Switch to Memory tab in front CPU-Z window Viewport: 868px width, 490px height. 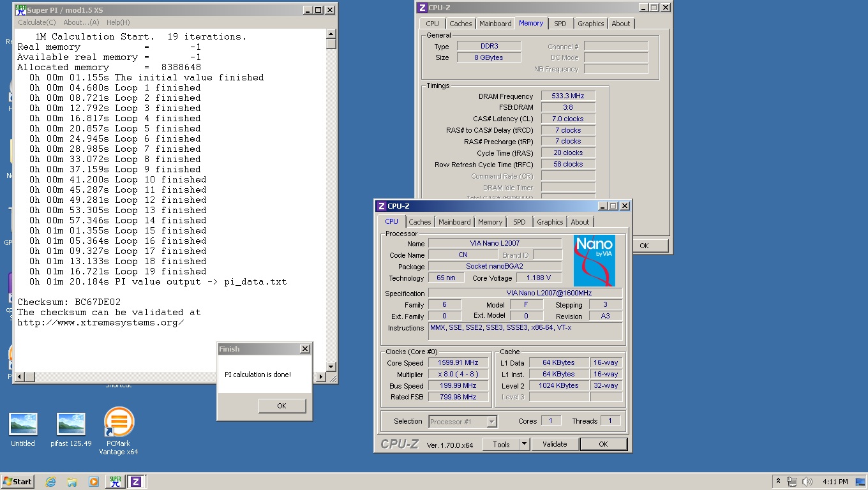(x=490, y=222)
